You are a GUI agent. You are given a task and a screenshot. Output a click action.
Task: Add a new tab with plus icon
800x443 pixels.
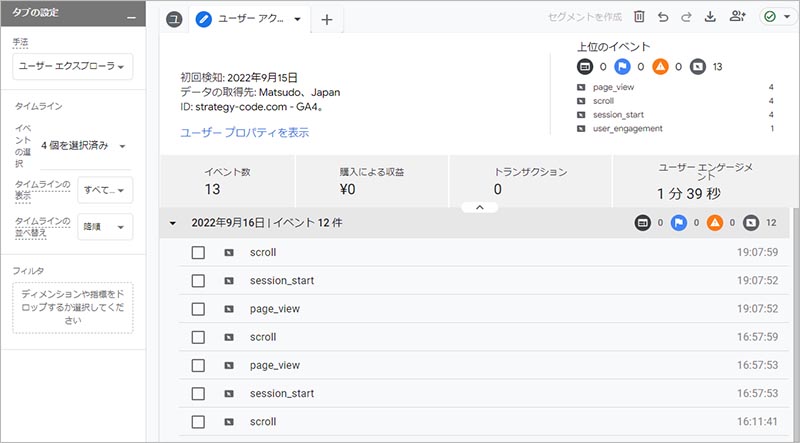(x=327, y=19)
